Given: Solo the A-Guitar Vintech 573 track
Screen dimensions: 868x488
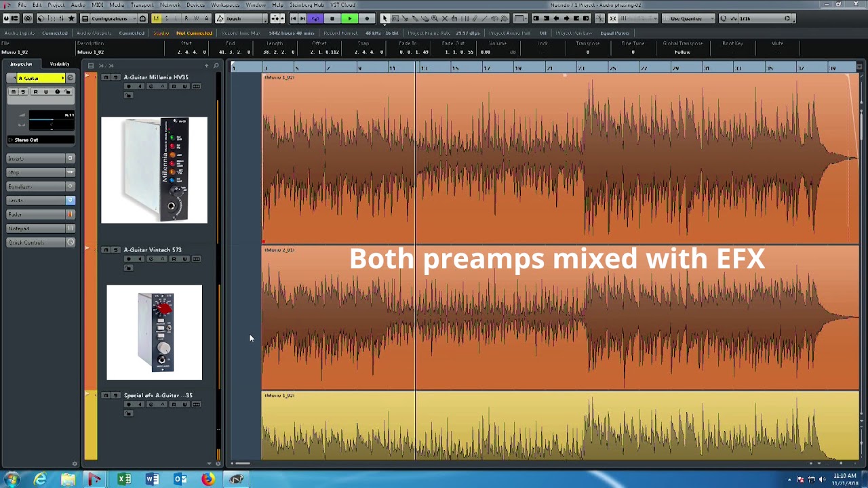Looking at the screenshot, I should coord(116,250).
